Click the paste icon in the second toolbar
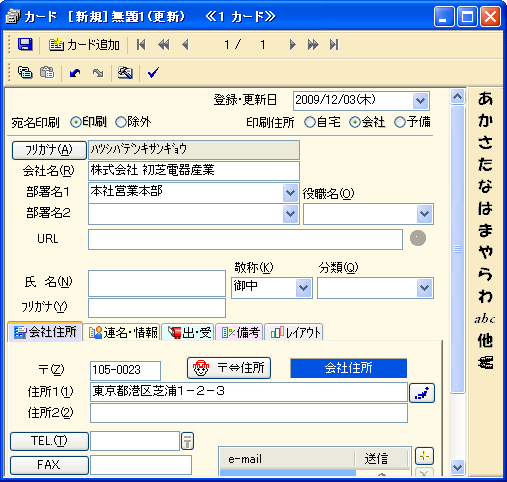 tap(47, 72)
